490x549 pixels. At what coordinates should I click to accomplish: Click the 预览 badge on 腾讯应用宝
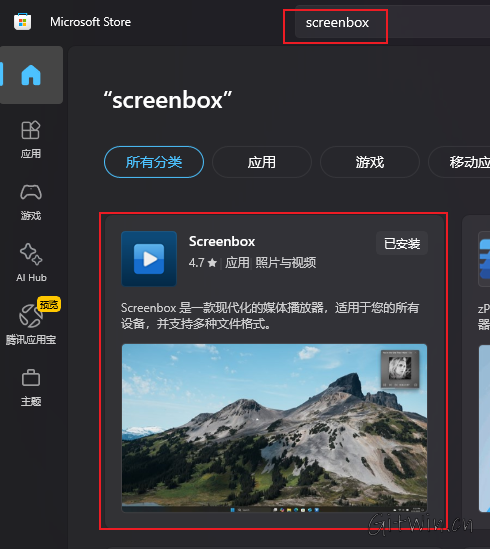click(x=49, y=305)
